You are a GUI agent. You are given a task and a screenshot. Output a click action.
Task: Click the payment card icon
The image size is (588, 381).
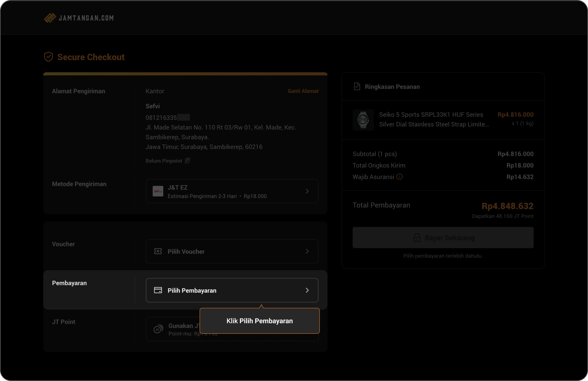click(158, 290)
